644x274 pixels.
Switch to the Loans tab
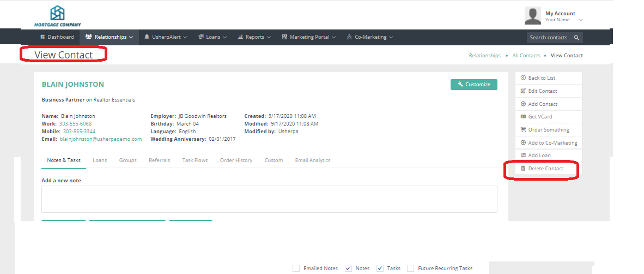click(x=100, y=160)
